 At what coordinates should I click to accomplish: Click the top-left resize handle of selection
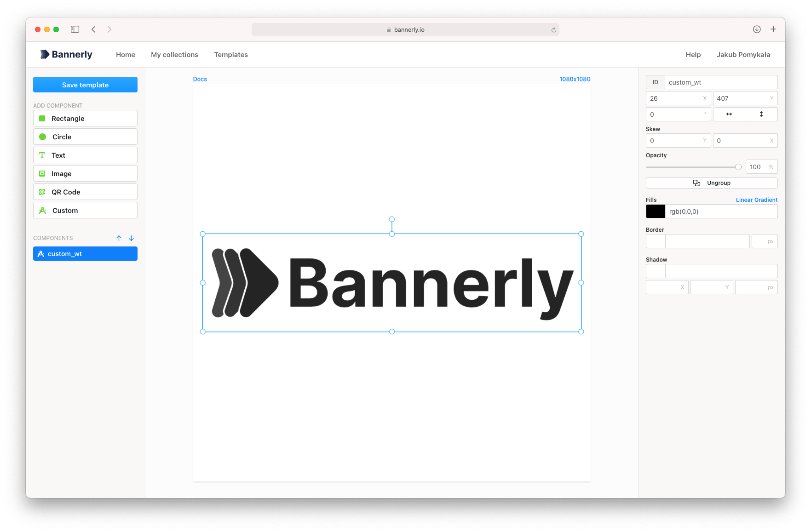[x=203, y=234]
